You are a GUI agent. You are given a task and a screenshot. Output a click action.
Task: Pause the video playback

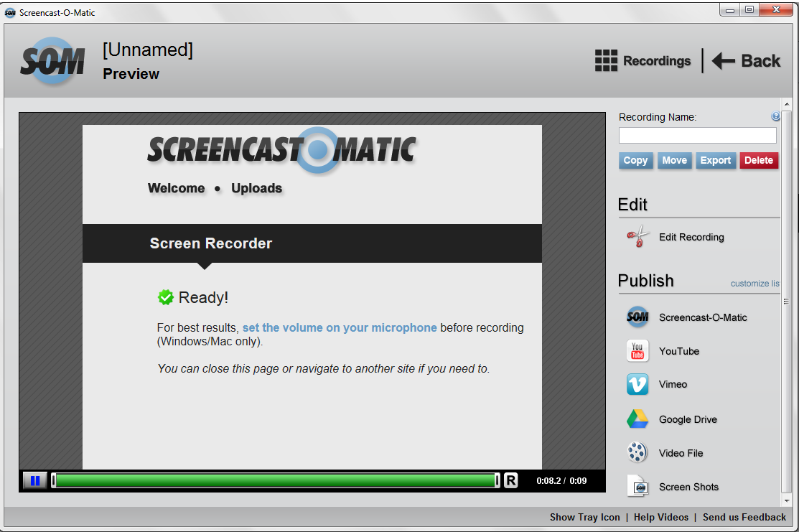(x=35, y=480)
